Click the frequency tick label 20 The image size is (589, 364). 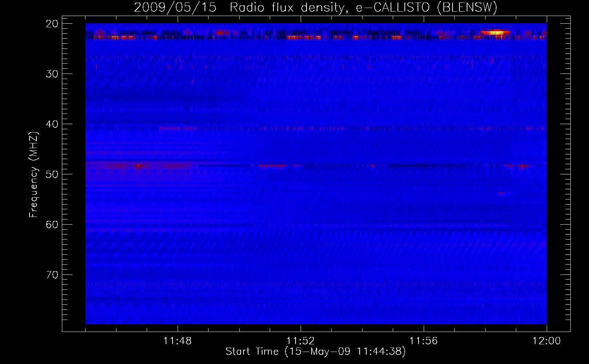(x=52, y=24)
